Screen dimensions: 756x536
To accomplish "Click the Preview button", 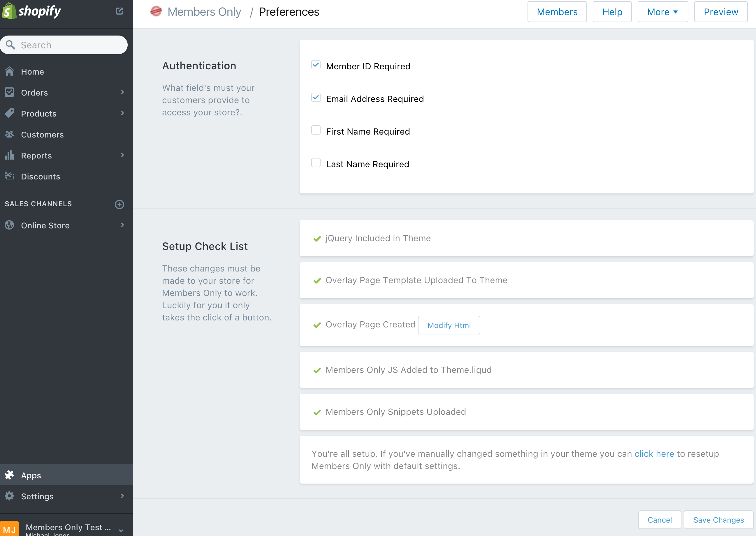I will click(721, 12).
